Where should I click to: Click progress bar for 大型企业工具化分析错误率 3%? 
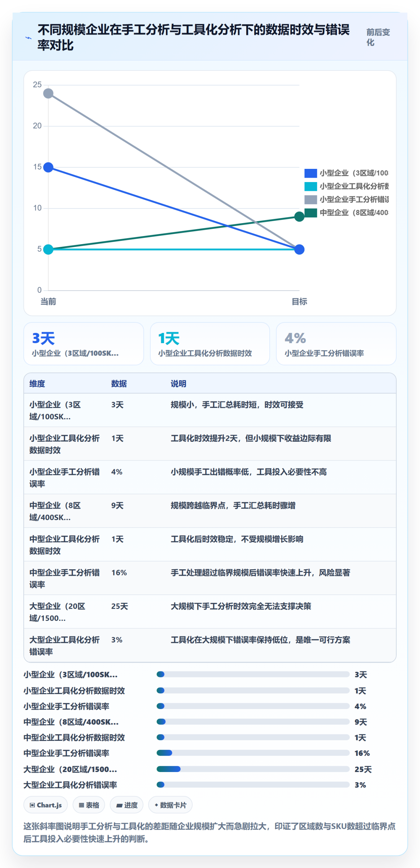coord(253,785)
